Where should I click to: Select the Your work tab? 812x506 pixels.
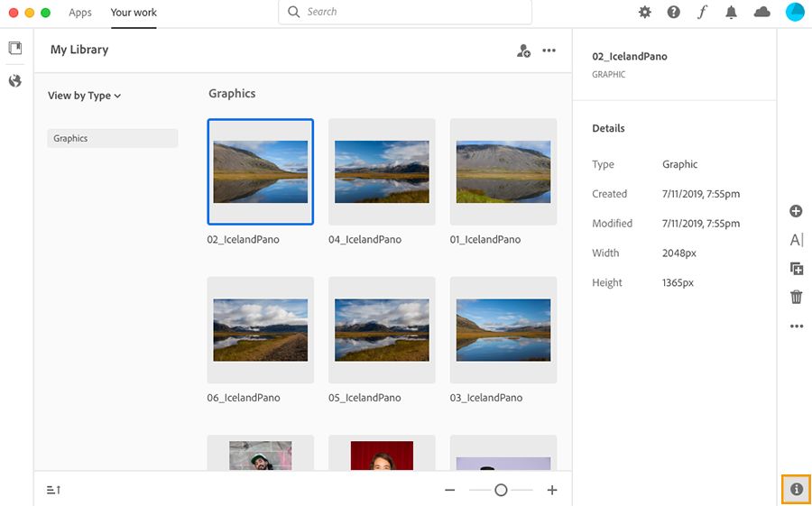point(134,13)
